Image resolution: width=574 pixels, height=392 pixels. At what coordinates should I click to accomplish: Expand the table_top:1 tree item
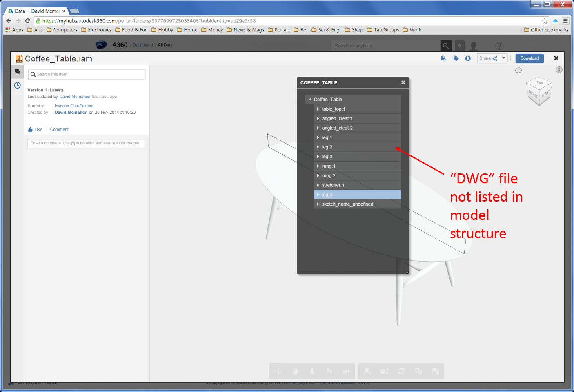coord(318,109)
